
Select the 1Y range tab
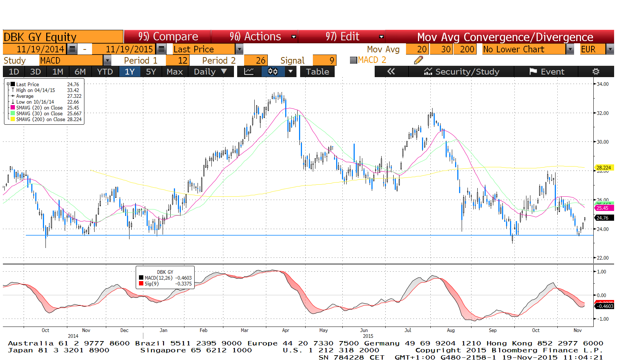[130, 72]
